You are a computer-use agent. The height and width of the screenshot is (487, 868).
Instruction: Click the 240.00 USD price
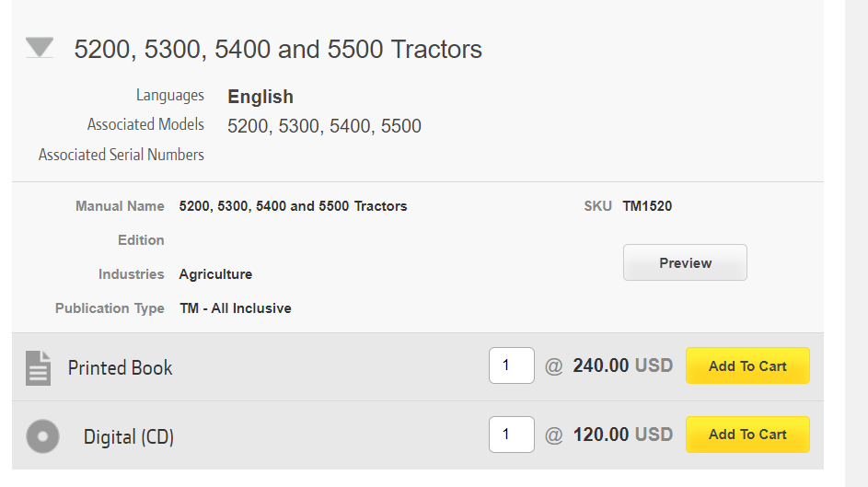[622, 365]
